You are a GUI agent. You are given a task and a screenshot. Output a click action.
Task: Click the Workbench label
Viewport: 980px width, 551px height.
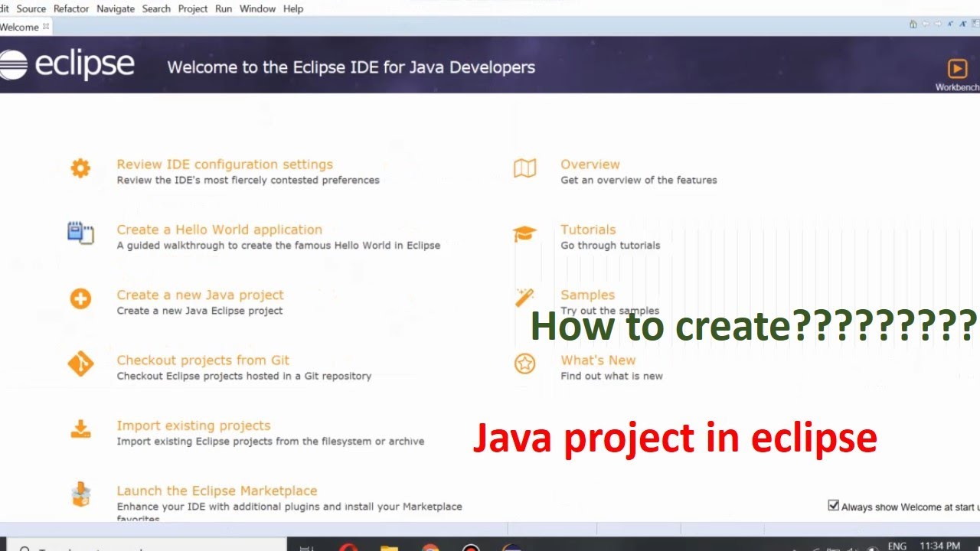click(958, 87)
